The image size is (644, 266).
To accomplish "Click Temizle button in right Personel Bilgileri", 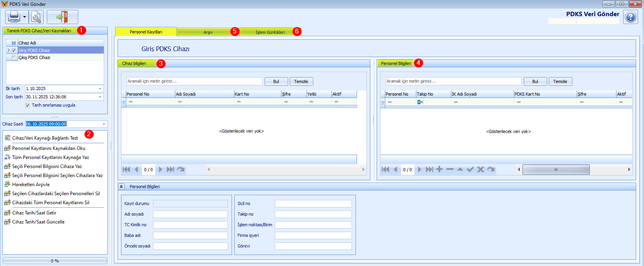I will tap(560, 81).
